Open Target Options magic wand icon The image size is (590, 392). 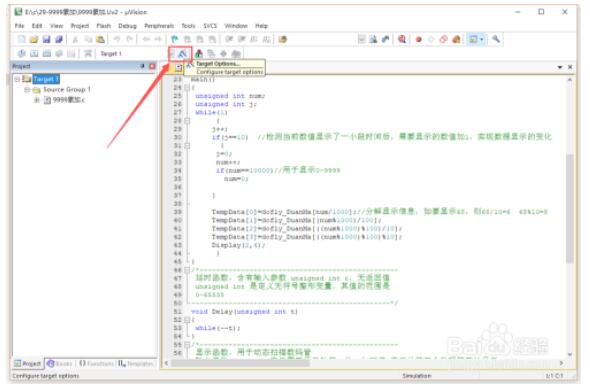coord(182,53)
